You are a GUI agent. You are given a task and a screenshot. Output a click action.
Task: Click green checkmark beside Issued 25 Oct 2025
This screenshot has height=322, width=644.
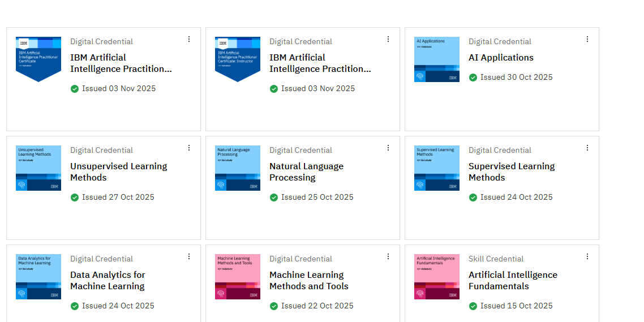273,197
